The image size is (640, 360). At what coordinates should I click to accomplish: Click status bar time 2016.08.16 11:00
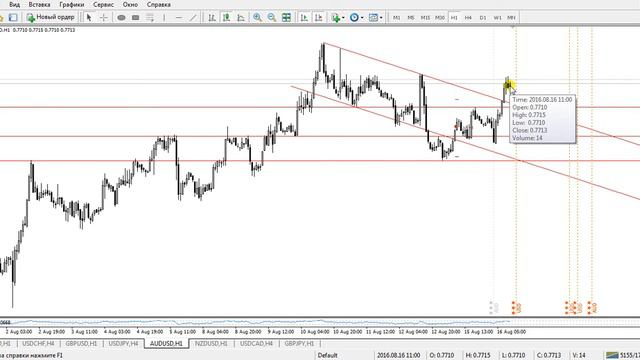coord(398,356)
